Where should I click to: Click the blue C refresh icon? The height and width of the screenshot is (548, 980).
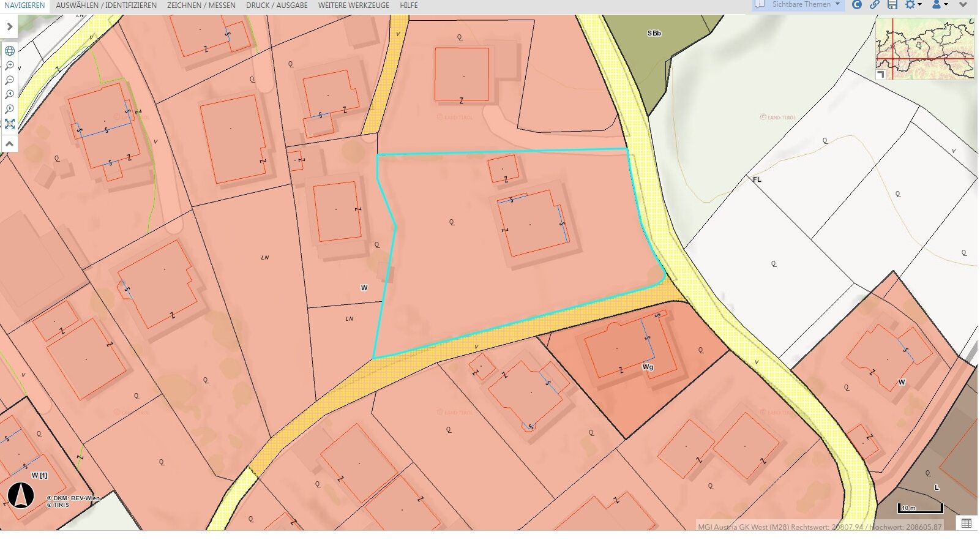857,5
